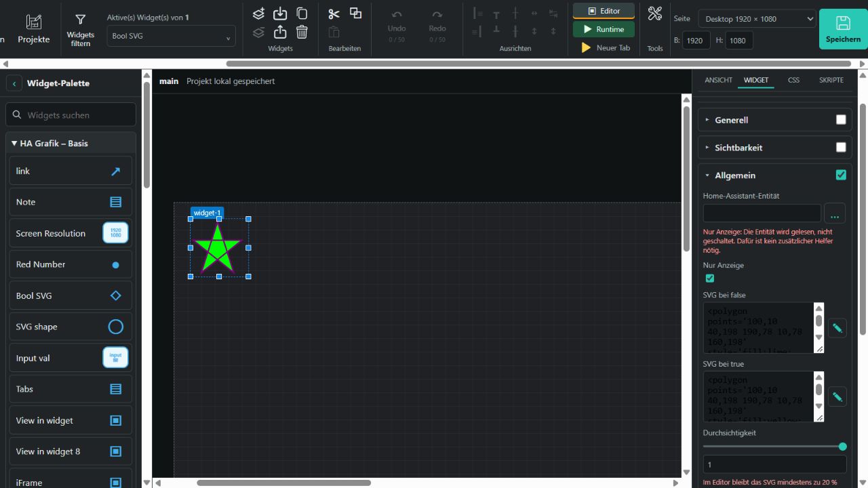Click the import widgets icon
The height and width of the screenshot is (488, 868).
click(280, 14)
